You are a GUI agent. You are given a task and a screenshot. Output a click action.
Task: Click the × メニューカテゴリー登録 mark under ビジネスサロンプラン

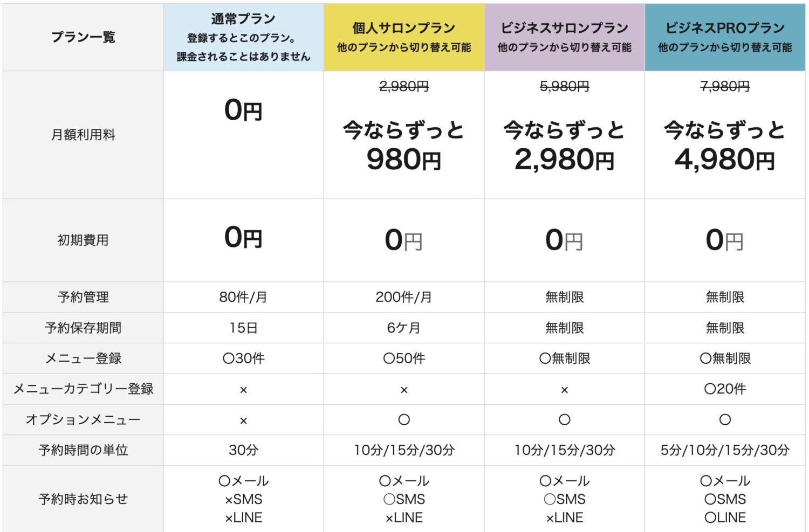click(x=564, y=390)
